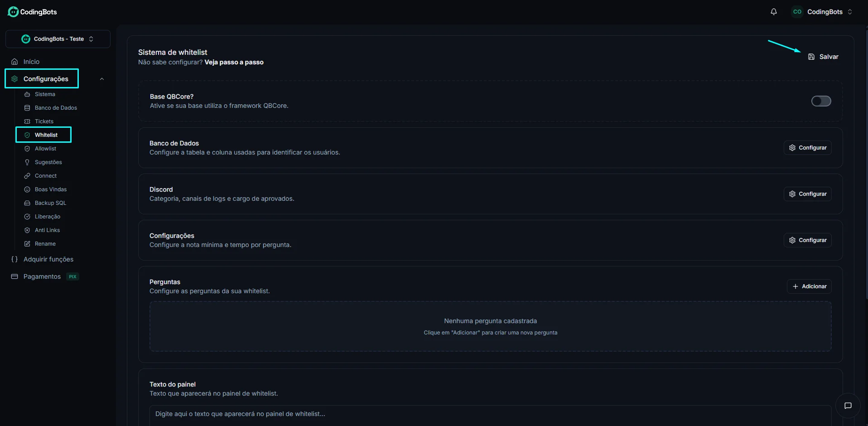
Task: Click the Anti Links shield icon
Action: click(x=27, y=230)
